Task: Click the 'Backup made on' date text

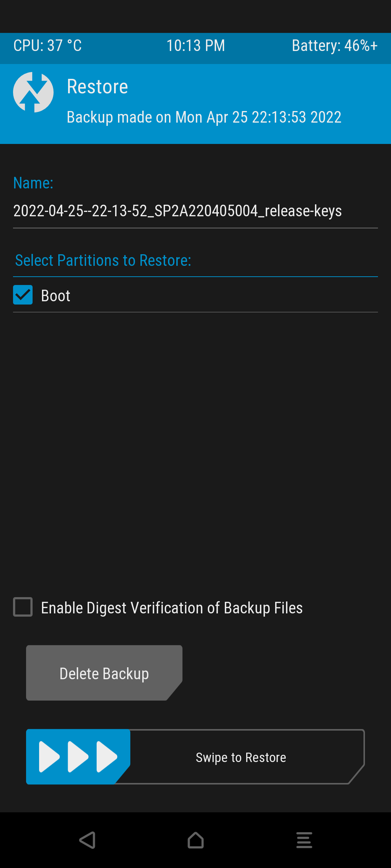Action: click(x=204, y=117)
